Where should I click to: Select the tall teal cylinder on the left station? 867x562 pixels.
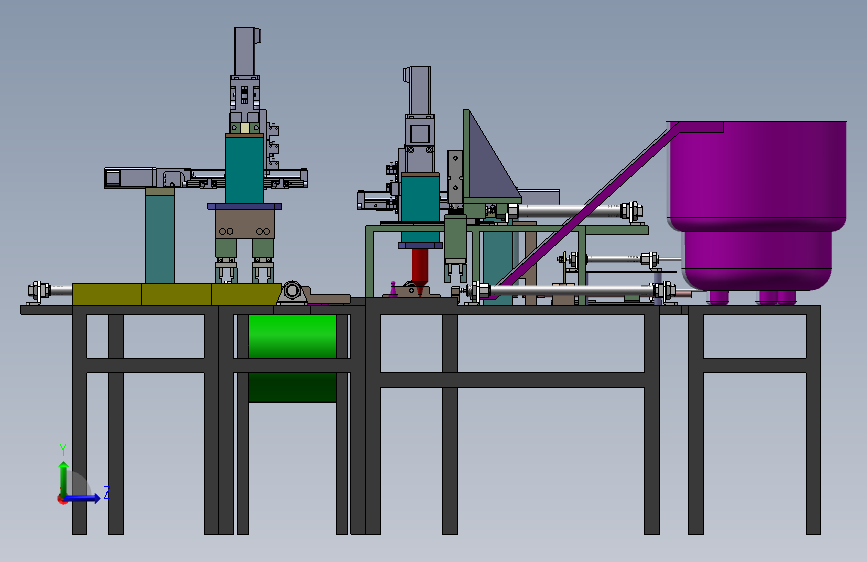(244, 169)
